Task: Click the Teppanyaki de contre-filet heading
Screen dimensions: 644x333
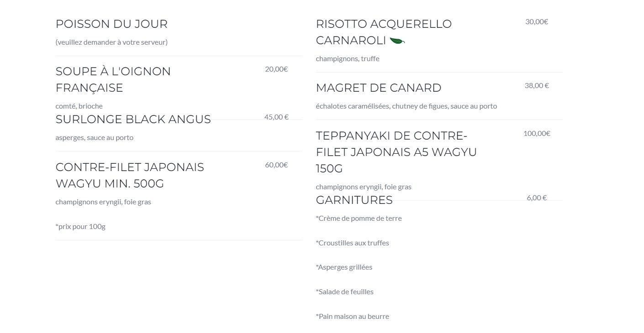Action: pyautogui.click(x=396, y=152)
